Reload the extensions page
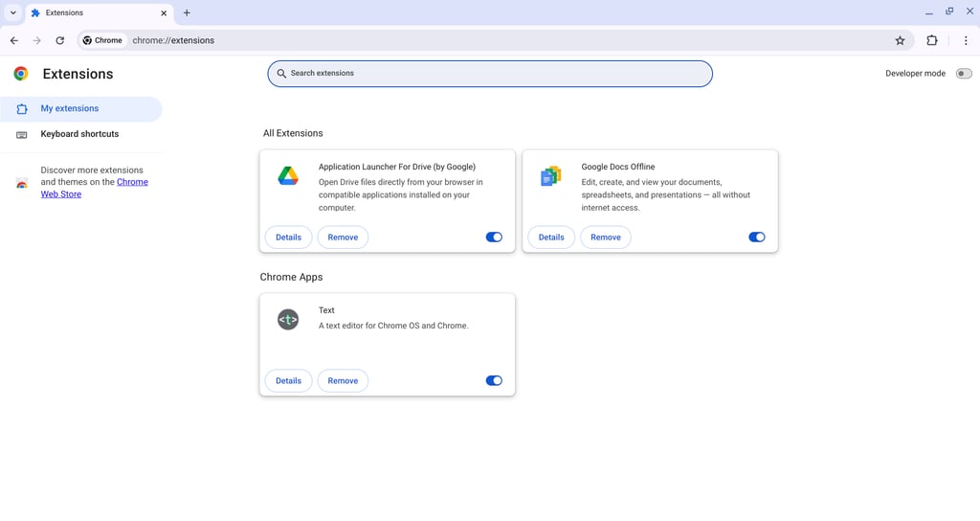This screenshot has width=980, height=521. point(60,40)
